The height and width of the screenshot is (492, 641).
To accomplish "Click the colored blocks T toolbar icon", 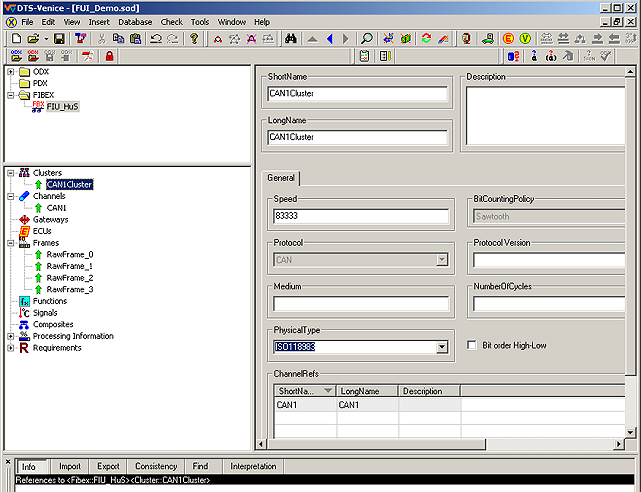I will [81, 39].
